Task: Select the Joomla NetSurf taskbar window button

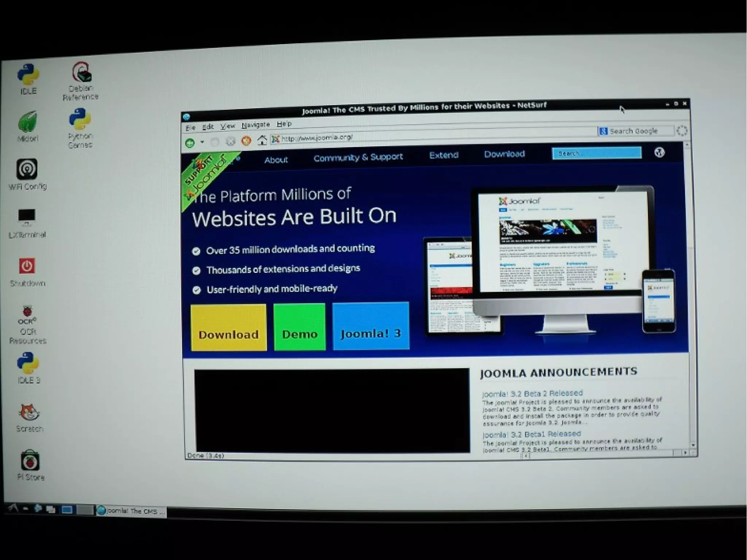Action: point(131,511)
